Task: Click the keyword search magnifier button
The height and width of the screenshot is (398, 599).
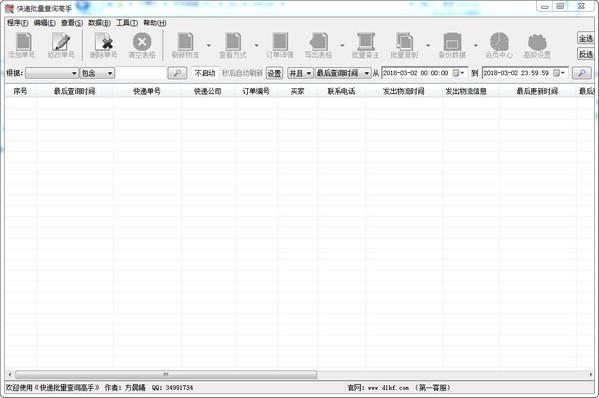Action: click(177, 73)
